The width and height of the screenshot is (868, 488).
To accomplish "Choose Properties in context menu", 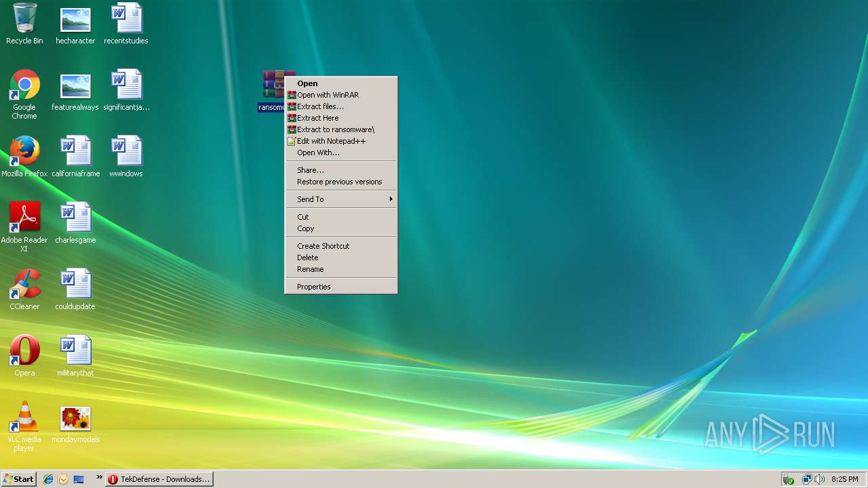I will pos(340,287).
